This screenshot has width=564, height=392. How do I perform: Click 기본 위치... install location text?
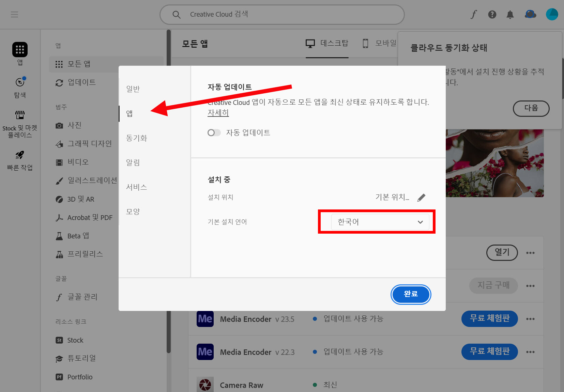[x=392, y=197]
